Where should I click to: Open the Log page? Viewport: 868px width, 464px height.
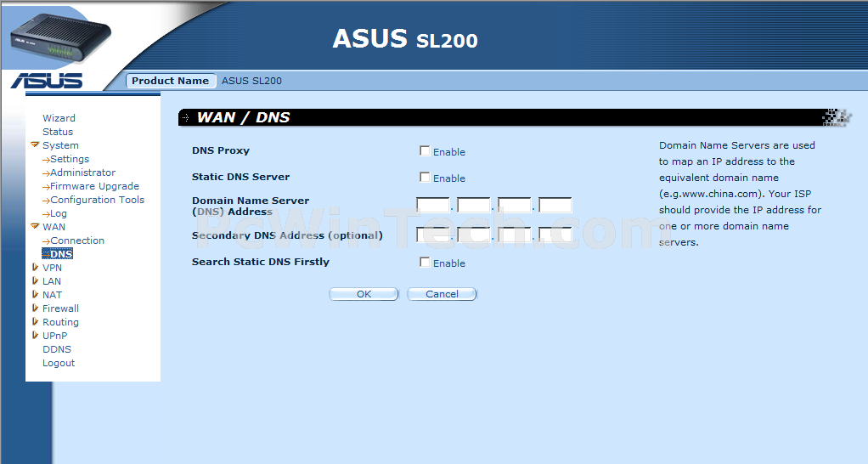coord(59,213)
